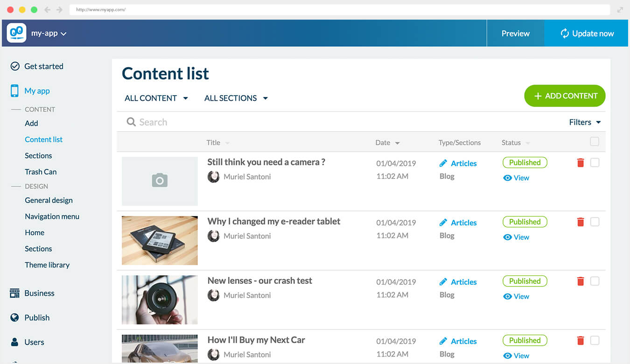The height and width of the screenshot is (364, 630).
Task: Click the Publish globe icon
Action: (15, 317)
